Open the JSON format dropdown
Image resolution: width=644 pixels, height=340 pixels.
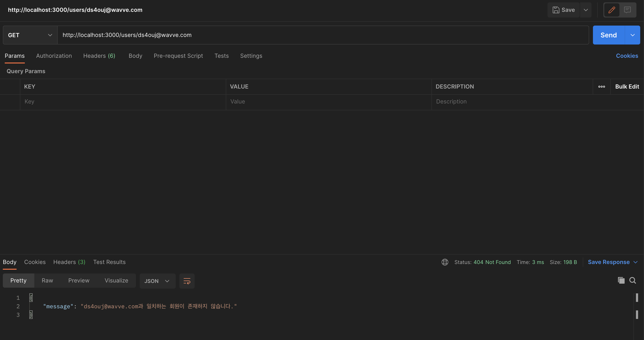(x=157, y=281)
